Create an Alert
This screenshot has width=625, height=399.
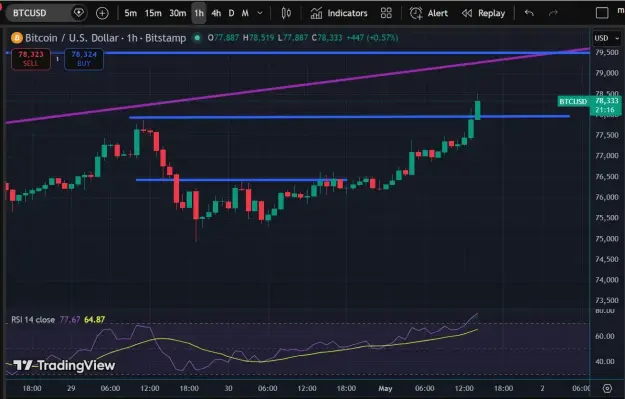[x=429, y=13]
